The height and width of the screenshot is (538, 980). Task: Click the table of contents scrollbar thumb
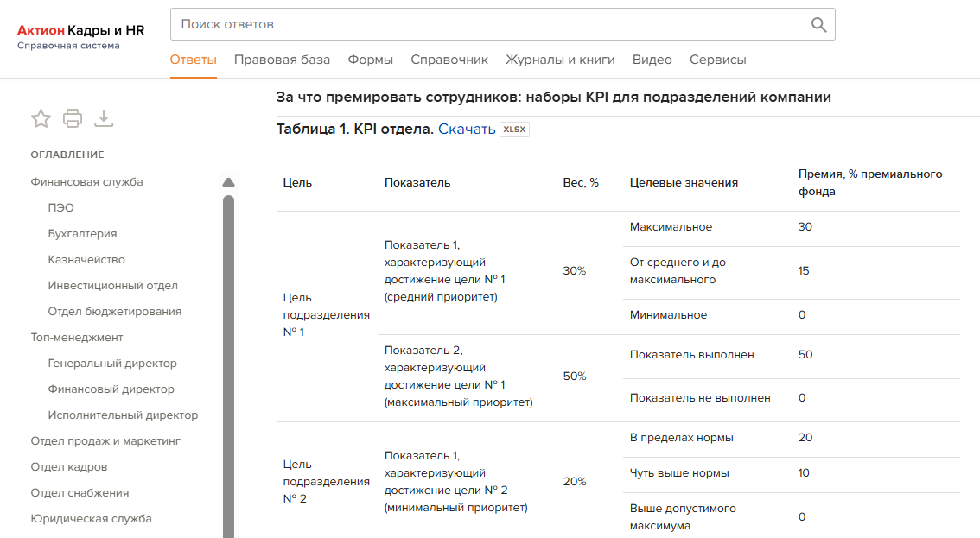(228, 365)
